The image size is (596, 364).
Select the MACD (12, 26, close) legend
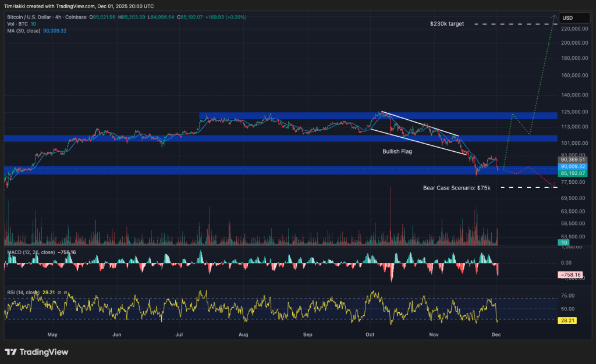click(x=31, y=253)
